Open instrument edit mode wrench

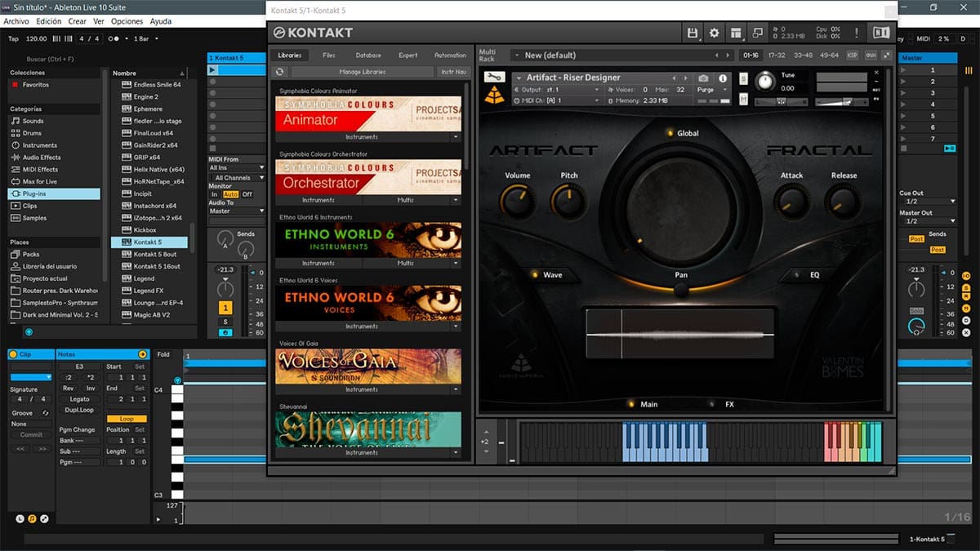[494, 77]
